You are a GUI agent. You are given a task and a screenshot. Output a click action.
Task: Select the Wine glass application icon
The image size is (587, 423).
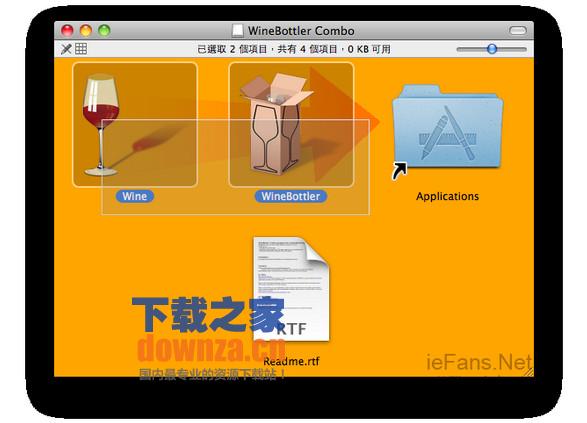(135, 125)
